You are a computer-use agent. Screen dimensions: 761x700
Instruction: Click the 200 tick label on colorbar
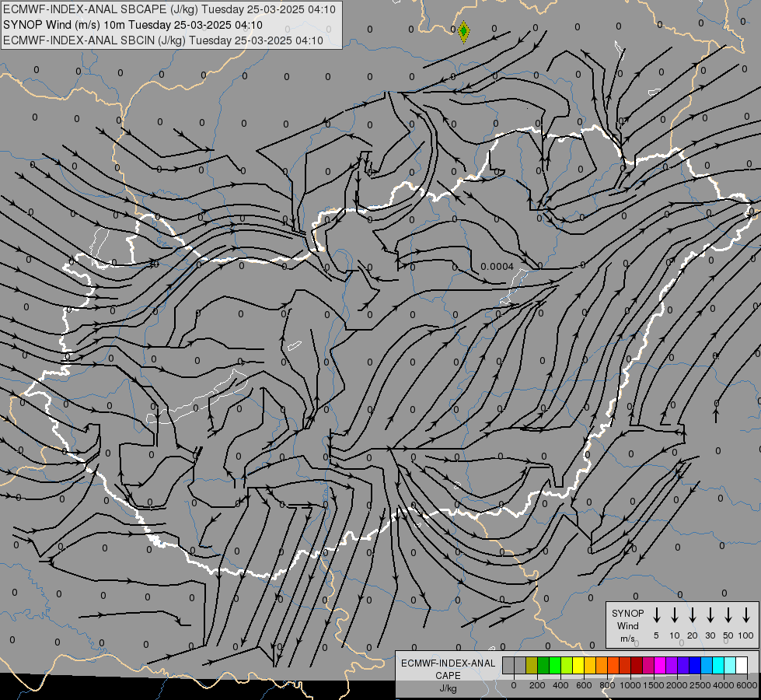[x=537, y=685]
